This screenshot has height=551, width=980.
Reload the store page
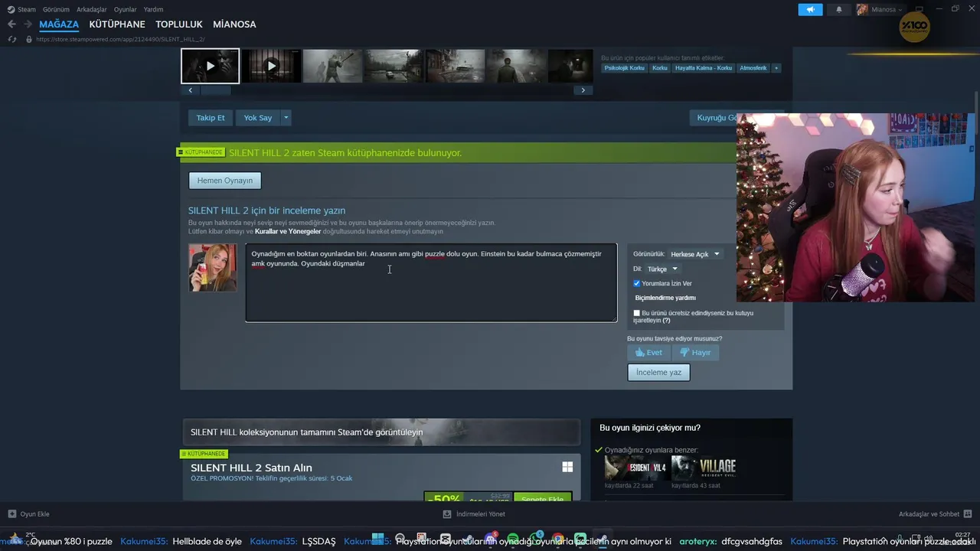tap(11, 39)
